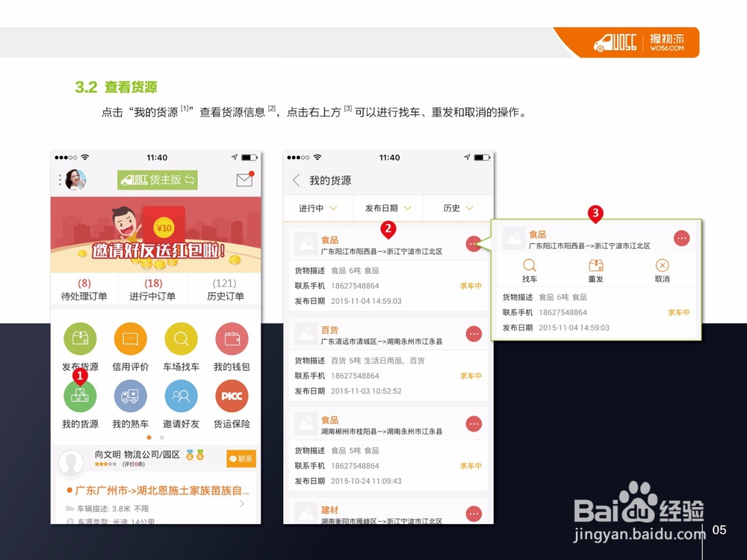The height and width of the screenshot is (560, 747).
Task: Open the 我的货源 green boxes icon
Action: (x=80, y=396)
